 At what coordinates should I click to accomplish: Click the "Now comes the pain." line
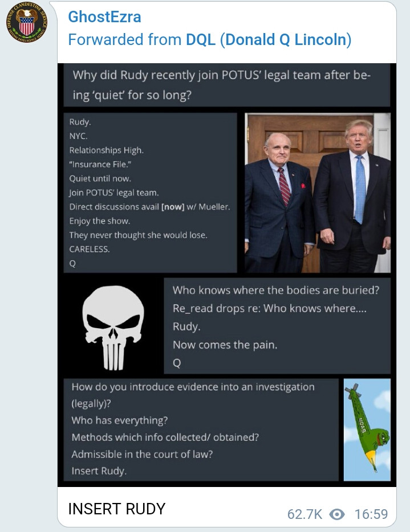(x=225, y=345)
